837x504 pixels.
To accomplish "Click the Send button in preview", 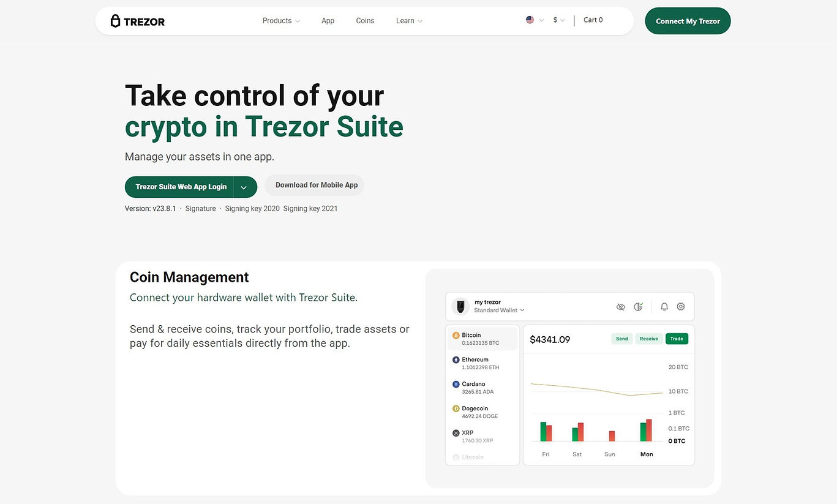I will [x=621, y=339].
